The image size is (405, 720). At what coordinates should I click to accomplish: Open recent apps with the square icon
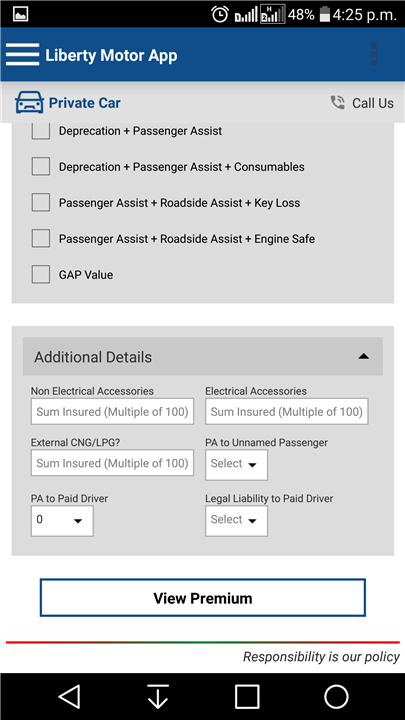point(247,697)
